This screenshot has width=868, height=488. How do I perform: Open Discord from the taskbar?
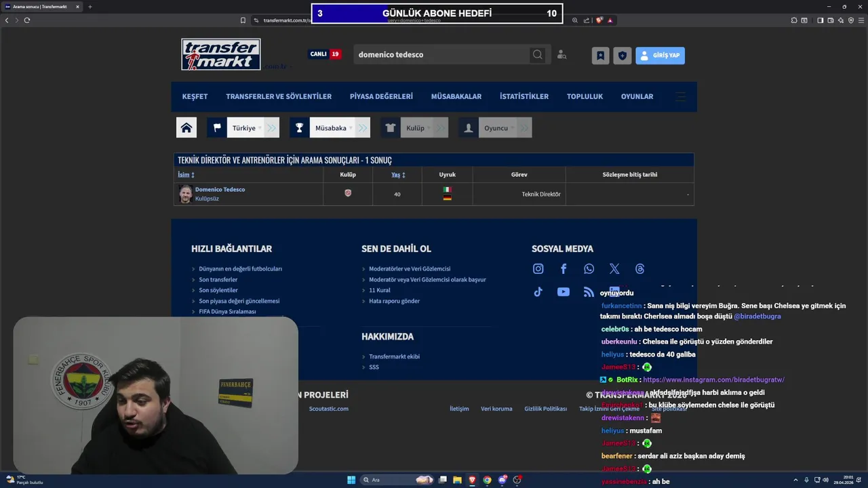click(502, 480)
